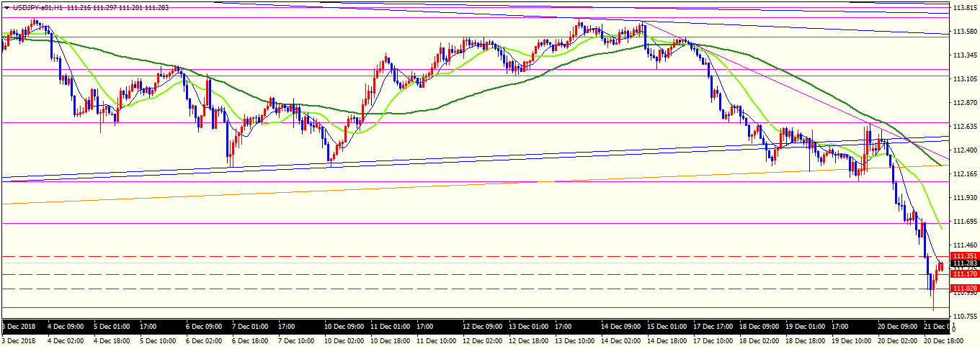Click the red 111.351 price tag
Image resolution: width=980 pixels, height=349 pixels.
(x=965, y=256)
